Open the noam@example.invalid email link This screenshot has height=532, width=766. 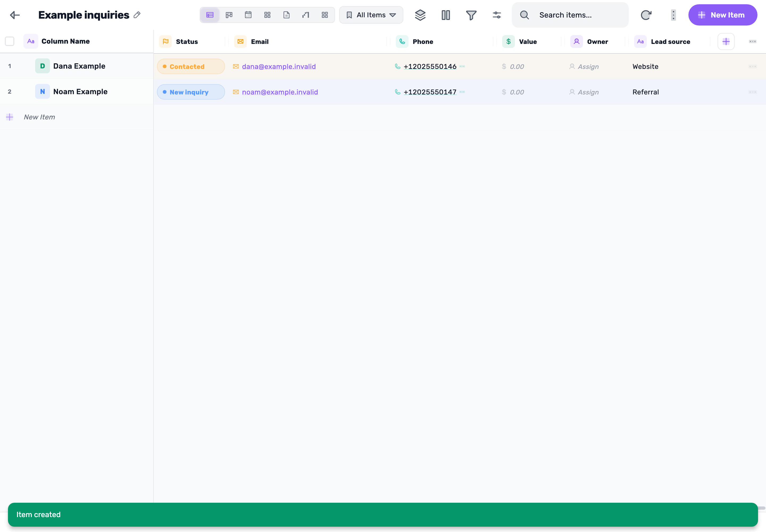[x=280, y=92]
